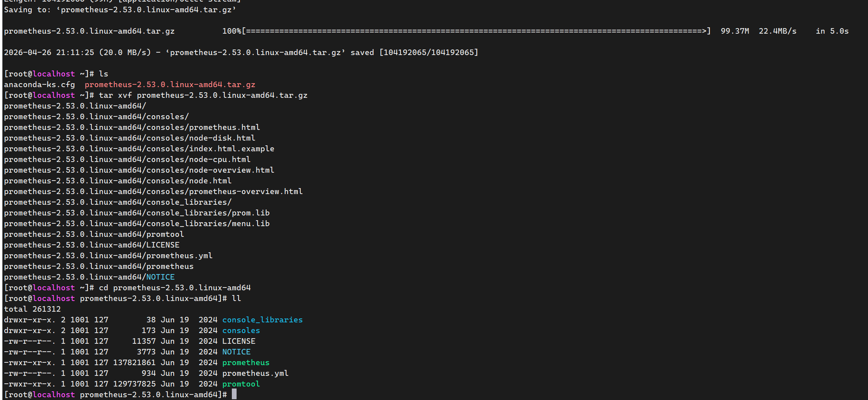Click the 137821861 file size value
The image size is (868, 400).
pyautogui.click(x=134, y=363)
